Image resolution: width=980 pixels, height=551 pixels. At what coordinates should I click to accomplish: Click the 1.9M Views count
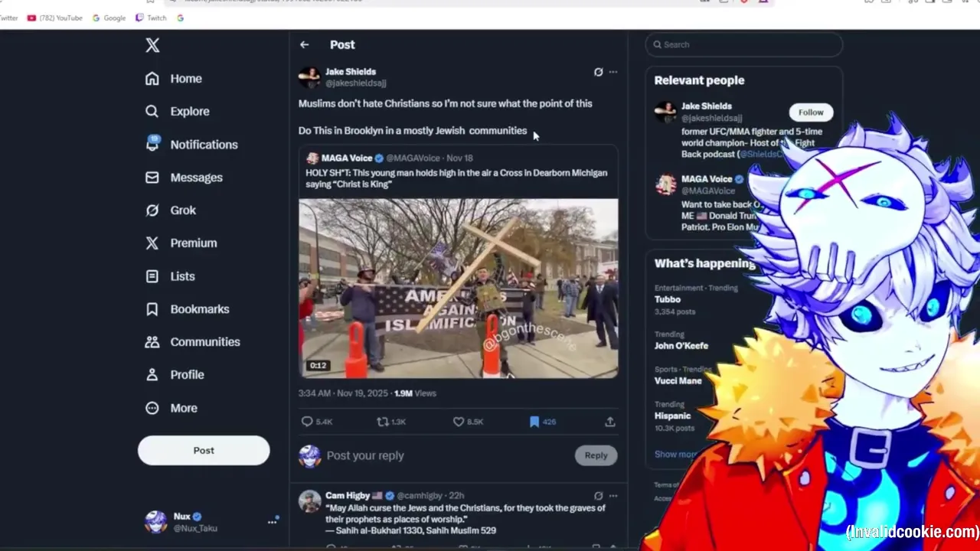tap(415, 393)
